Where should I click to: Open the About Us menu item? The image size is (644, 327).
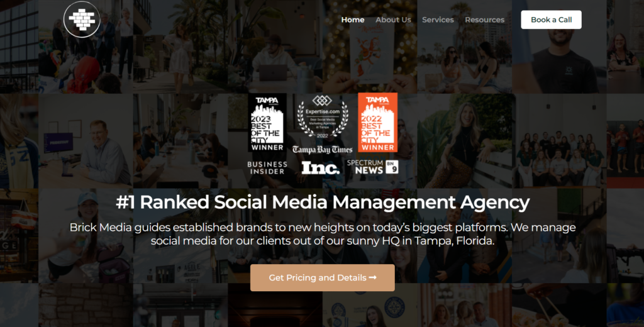[x=393, y=19]
